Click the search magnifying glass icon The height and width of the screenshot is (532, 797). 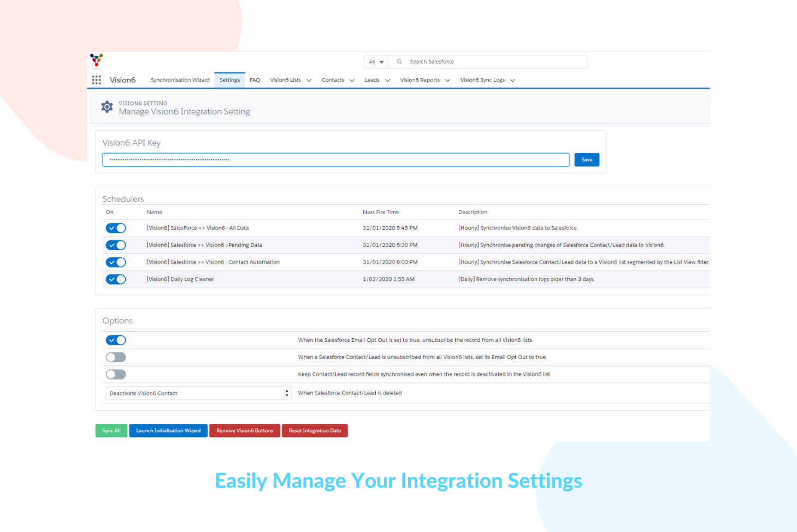tap(399, 61)
